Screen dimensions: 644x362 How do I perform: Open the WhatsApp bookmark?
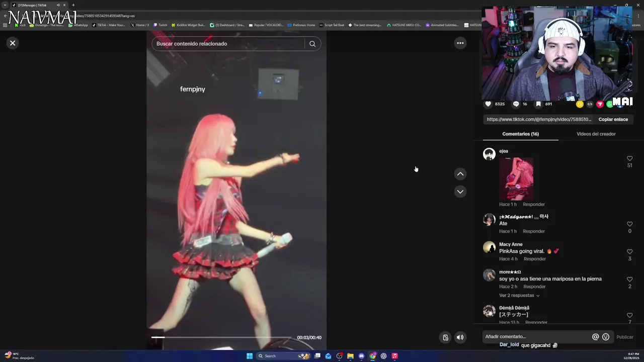(x=78, y=25)
